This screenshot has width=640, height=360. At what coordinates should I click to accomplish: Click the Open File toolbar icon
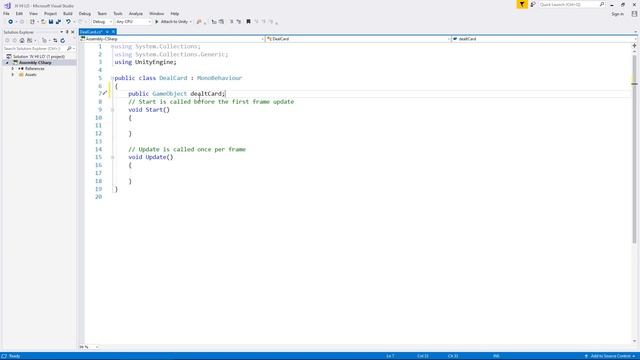pyautogui.click(x=43, y=22)
